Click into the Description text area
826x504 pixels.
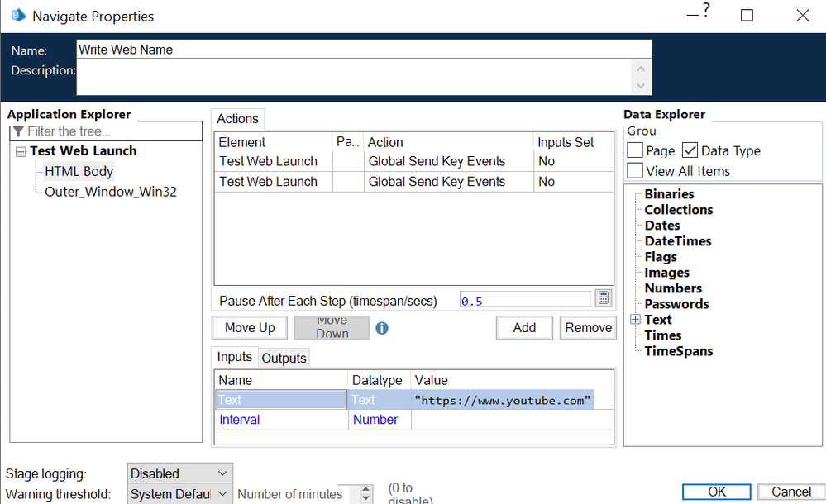point(354,77)
